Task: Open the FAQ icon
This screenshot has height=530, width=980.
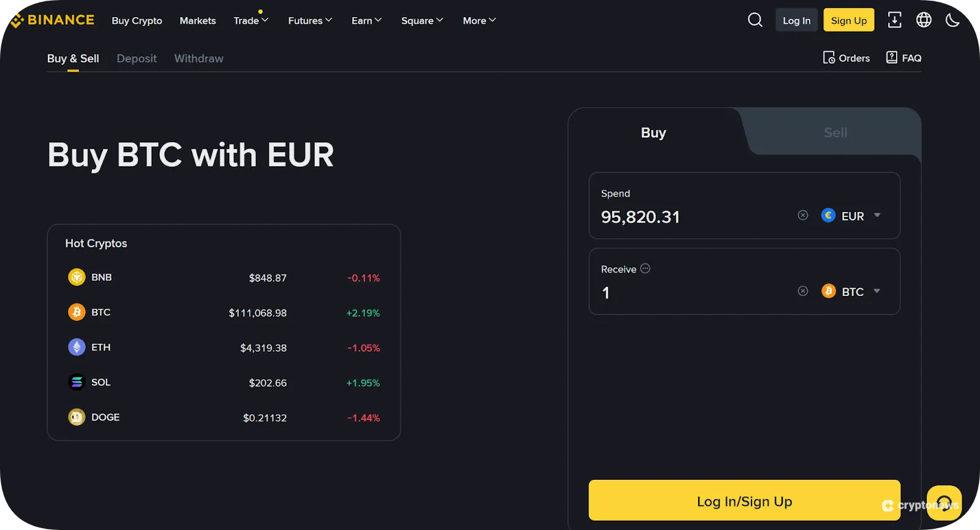Action: 891,57
